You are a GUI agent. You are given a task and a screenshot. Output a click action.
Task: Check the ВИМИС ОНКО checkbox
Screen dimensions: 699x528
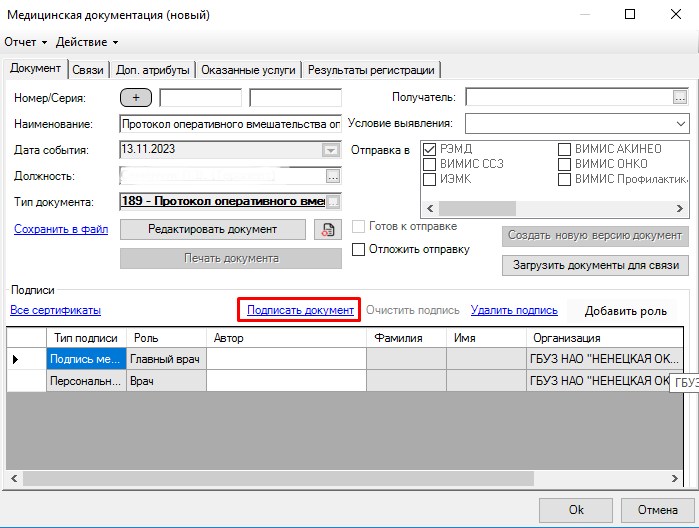[564, 164]
